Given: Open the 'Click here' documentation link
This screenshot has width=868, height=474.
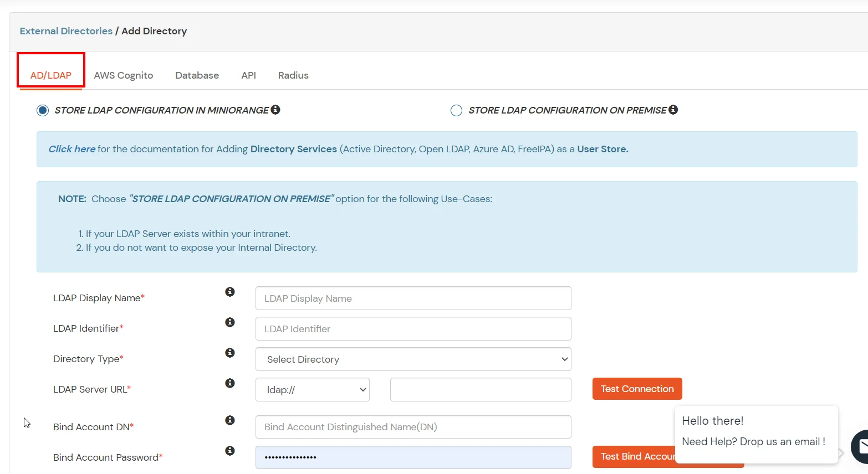Looking at the screenshot, I should [72, 149].
